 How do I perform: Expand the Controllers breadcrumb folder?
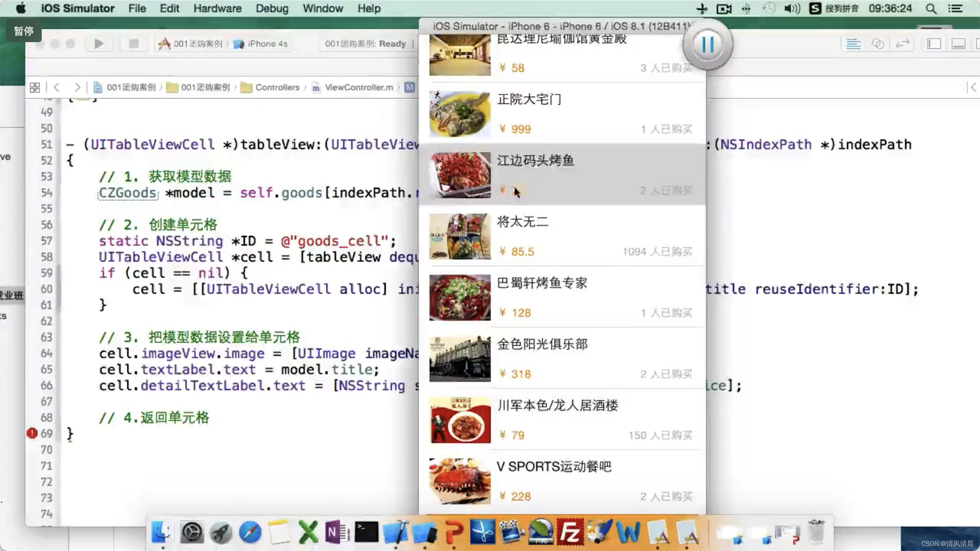(x=277, y=88)
